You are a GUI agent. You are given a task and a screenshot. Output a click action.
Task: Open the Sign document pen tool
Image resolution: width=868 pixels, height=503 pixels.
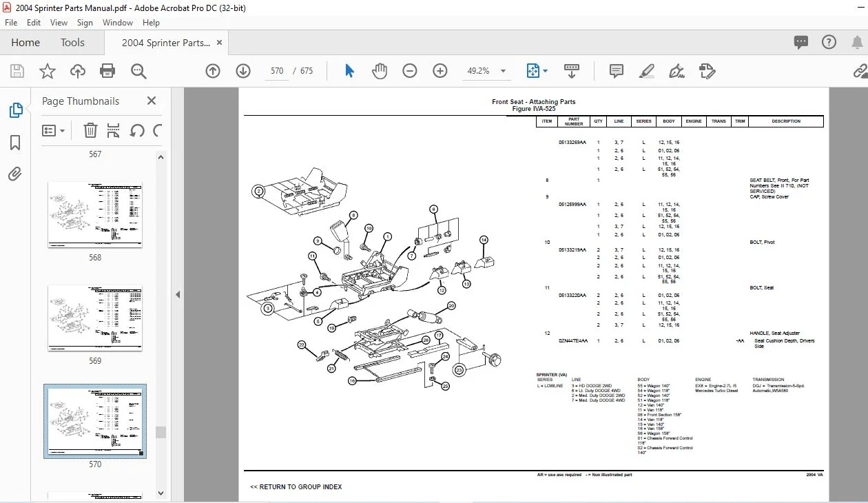coord(676,71)
